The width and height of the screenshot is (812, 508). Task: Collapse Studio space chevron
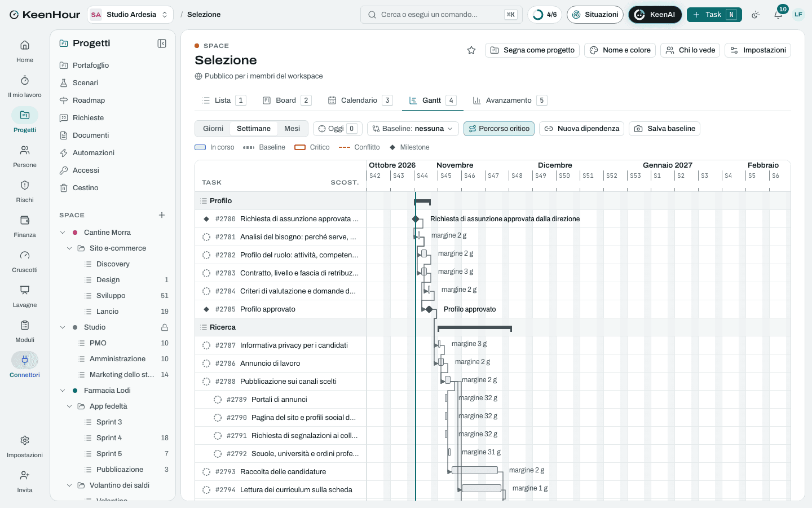coord(63,327)
